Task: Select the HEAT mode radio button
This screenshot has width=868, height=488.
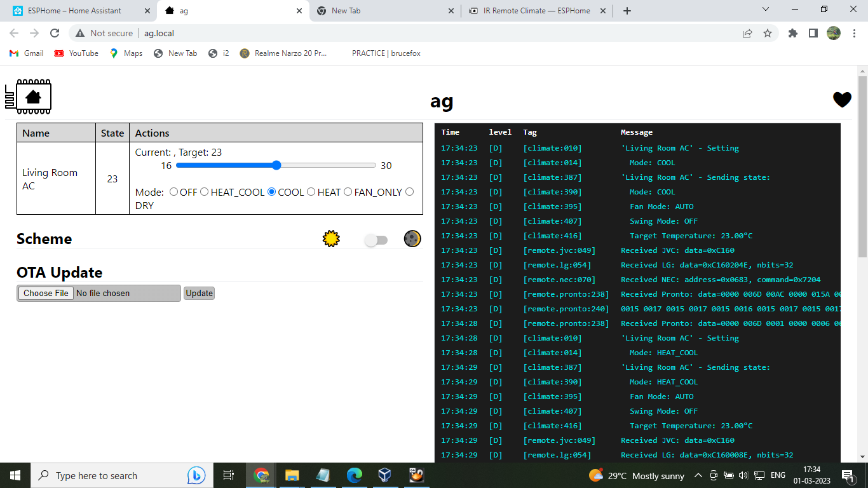Action: tap(311, 192)
